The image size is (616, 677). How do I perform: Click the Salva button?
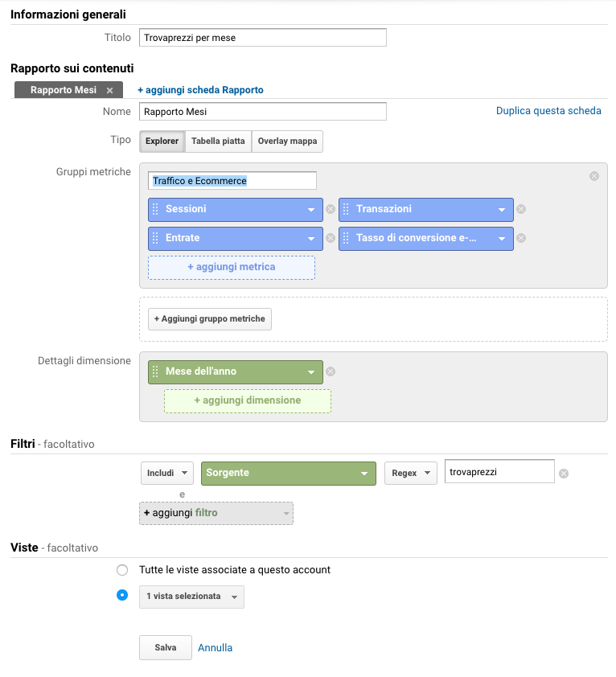pos(166,647)
